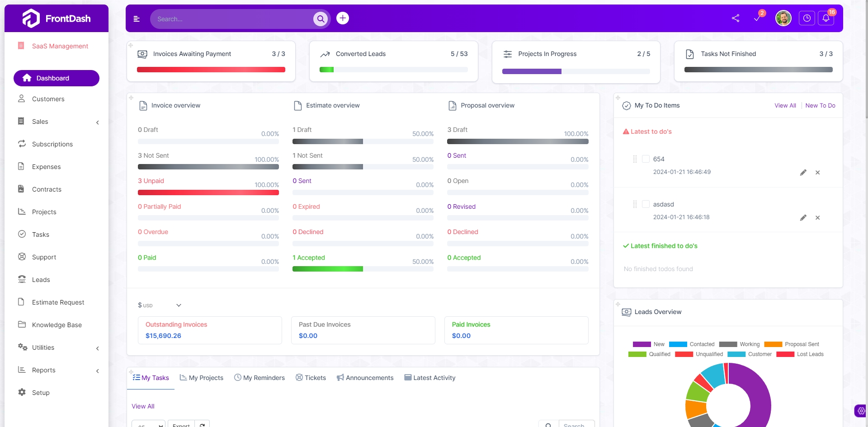The width and height of the screenshot is (868, 427).
Task: Click the Unpaid invoices red progress bar
Action: point(208,192)
